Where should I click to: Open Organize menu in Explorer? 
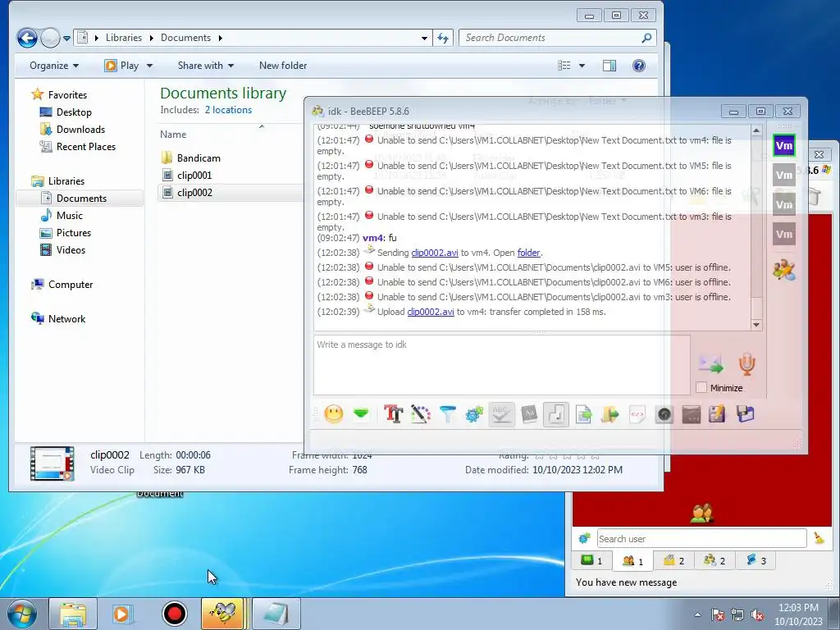(54, 66)
